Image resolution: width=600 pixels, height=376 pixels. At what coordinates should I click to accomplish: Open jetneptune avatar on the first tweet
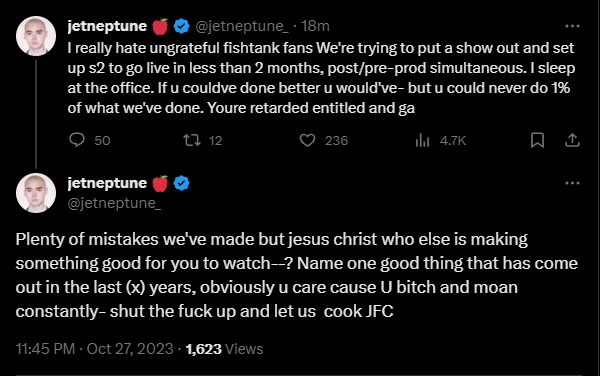[36, 36]
